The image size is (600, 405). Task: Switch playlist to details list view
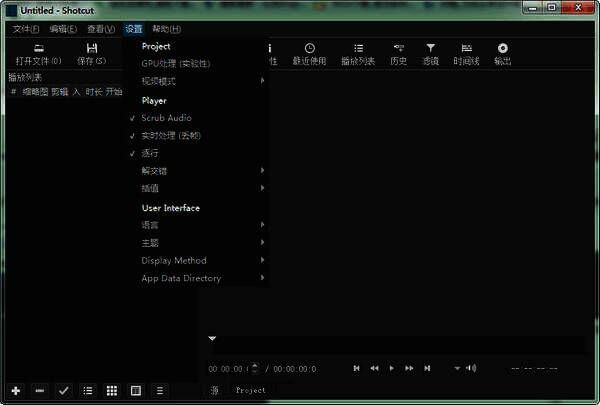[88, 390]
